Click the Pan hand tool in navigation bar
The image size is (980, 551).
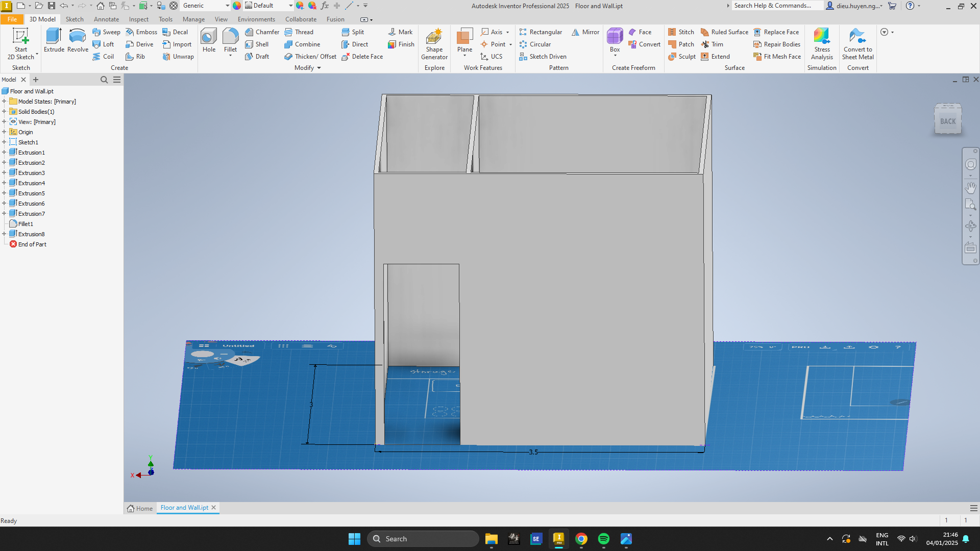pos(970,187)
